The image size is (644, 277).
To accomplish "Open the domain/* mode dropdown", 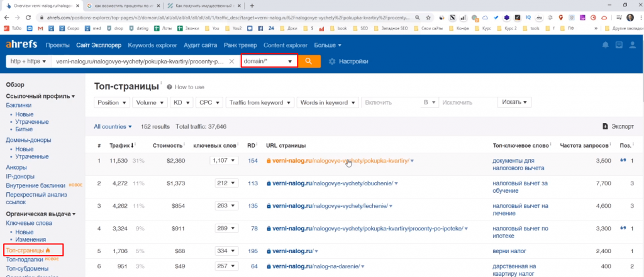I will tap(269, 61).
